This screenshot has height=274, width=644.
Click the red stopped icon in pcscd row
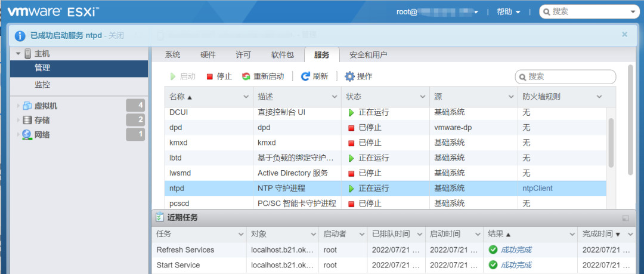pyautogui.click(x=351, y=204)
